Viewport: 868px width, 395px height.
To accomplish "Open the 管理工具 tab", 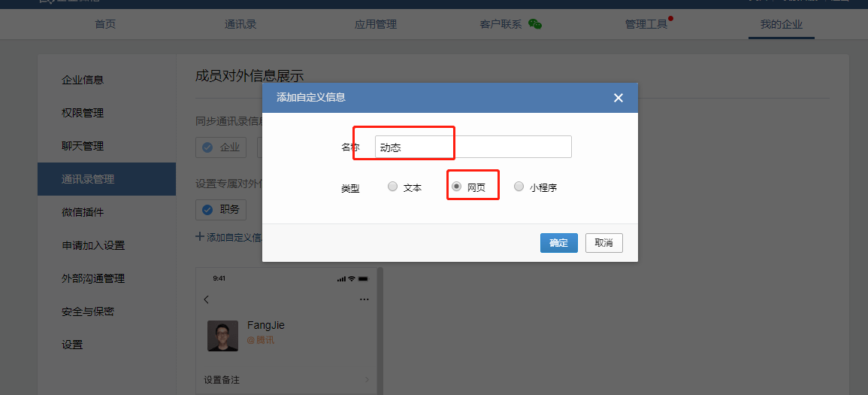I will (646, 24).
